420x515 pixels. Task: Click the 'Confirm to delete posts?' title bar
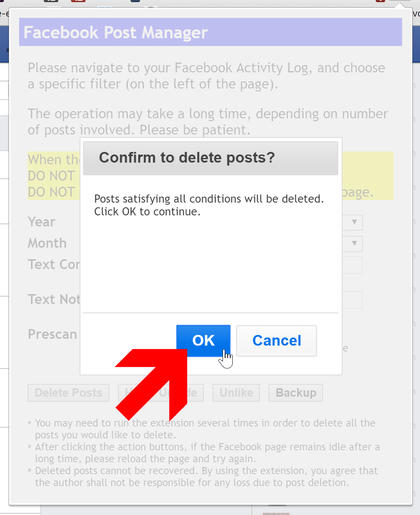coord(211,158)
